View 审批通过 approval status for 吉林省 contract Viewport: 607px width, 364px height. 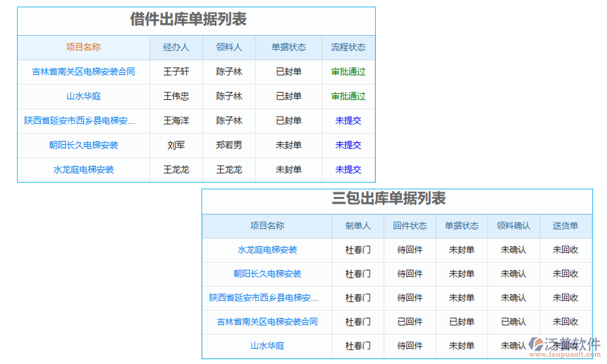pos(348,72)
